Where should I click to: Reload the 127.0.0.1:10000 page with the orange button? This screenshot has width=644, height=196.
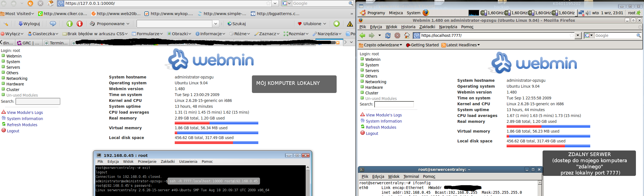tap(30, 3)
